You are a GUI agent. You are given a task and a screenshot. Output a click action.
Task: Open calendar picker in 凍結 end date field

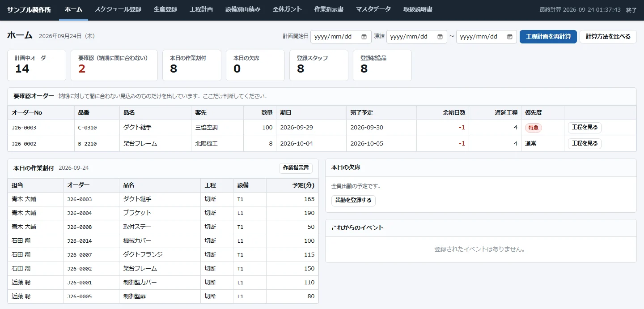tap(510, 37)
